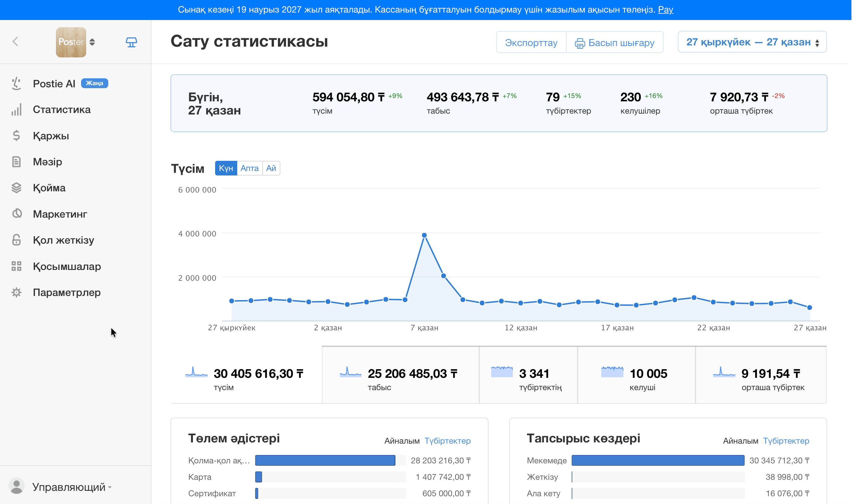This screenshot has width=852, height=504.
Task: Click the Статистика bar chart icon
Action: [x=16, y=110]
